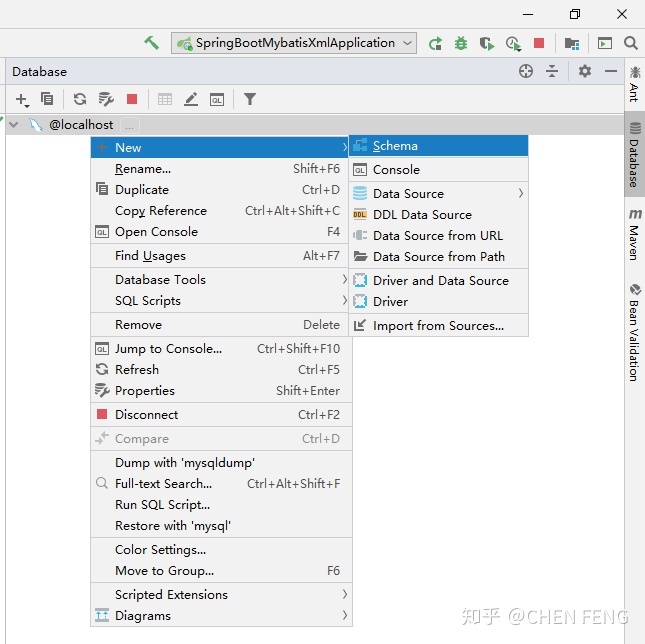The width and height of the screenshot is (645, 644).
Task: Open Search Everywhere magnifier icon
Action: [x=631, y=43]
